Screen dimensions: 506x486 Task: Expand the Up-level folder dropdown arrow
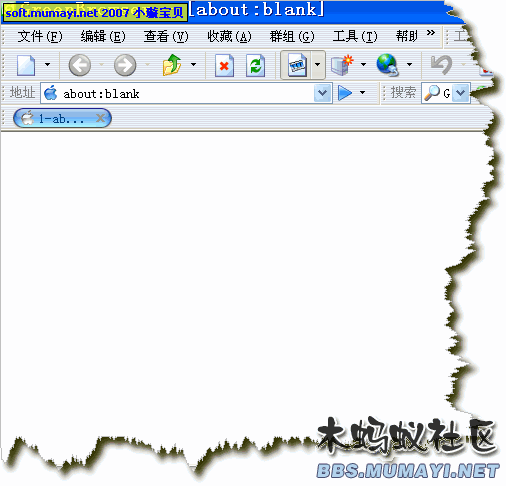[193, 65]
